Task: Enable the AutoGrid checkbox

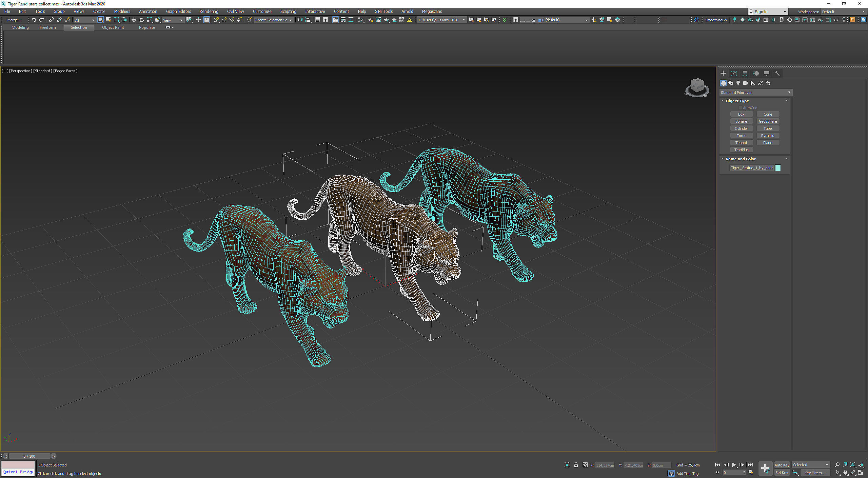Action: coord(741,108)
